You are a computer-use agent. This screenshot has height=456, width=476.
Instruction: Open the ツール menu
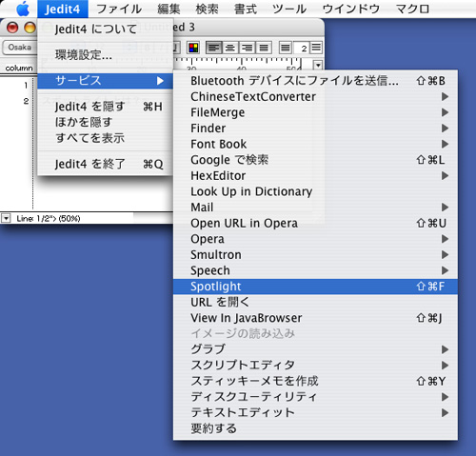click(x=289, y=9)
